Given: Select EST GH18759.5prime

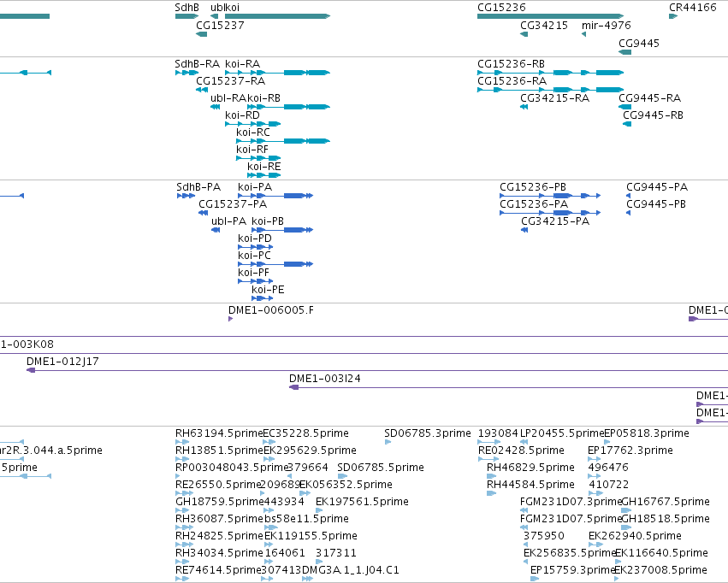Looking at the screenshot, I should tap(220, 503).
